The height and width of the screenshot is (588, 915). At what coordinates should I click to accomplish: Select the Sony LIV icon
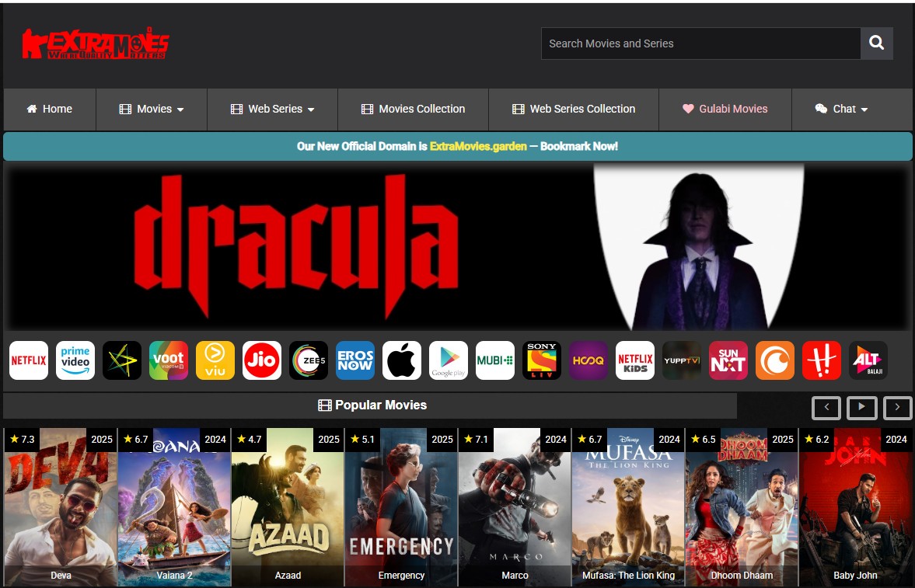coord(542,360)
